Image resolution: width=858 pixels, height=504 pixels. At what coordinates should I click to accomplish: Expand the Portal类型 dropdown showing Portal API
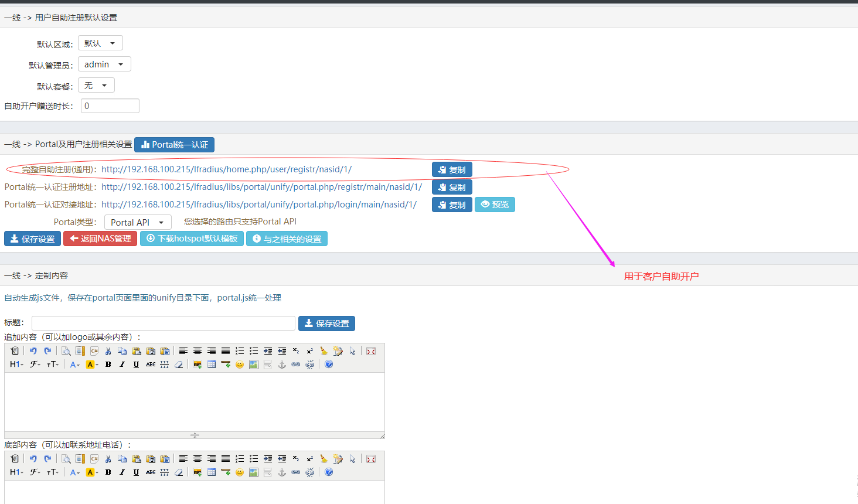point(138,223)
